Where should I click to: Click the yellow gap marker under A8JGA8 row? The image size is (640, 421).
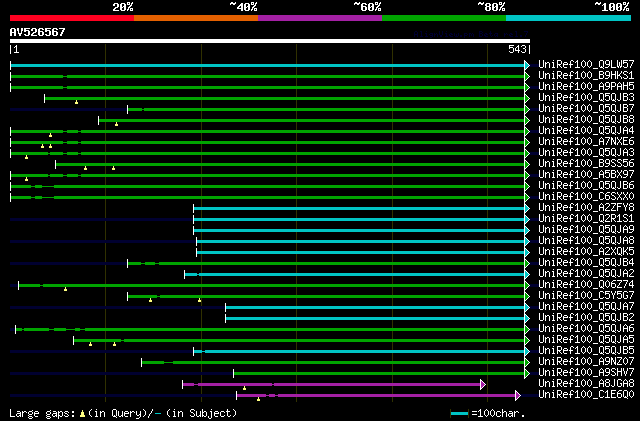click(x=244, y=388)
